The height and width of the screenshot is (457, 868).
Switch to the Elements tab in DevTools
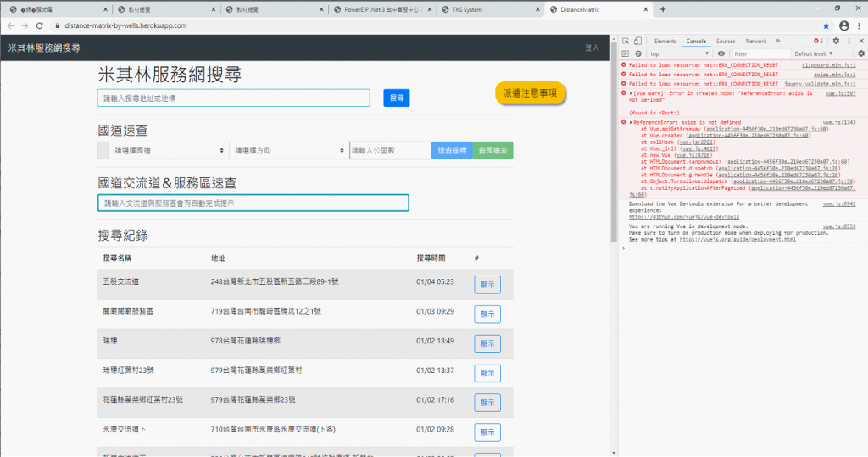(665, 41)
